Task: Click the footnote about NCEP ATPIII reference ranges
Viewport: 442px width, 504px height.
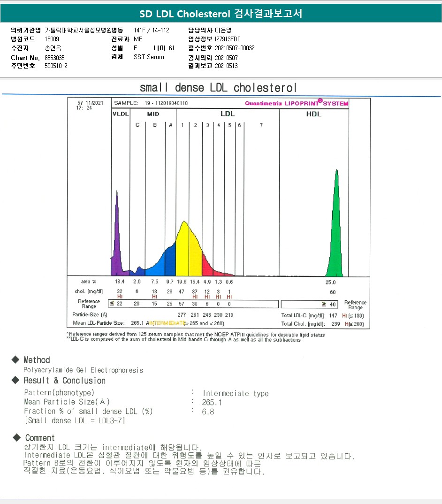Action: (x=196, y=335)
